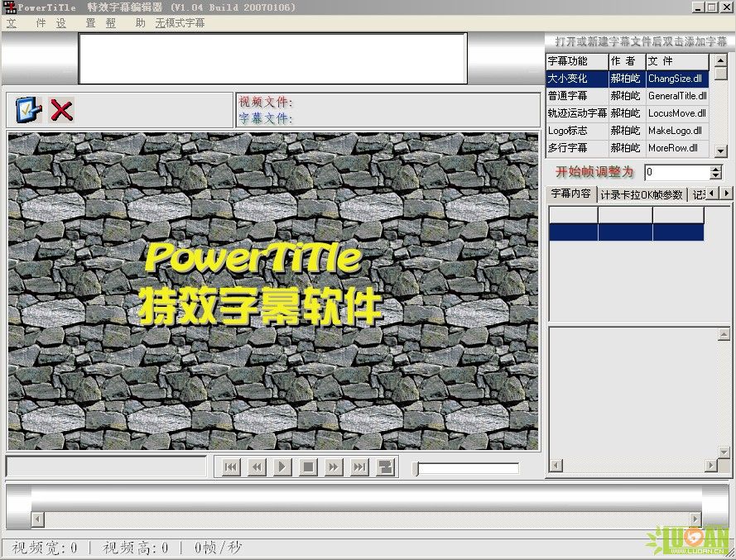Select the Logo标志 subtitle effect
The height and width of the screenshot is (560, 736).
click(577, 131)
